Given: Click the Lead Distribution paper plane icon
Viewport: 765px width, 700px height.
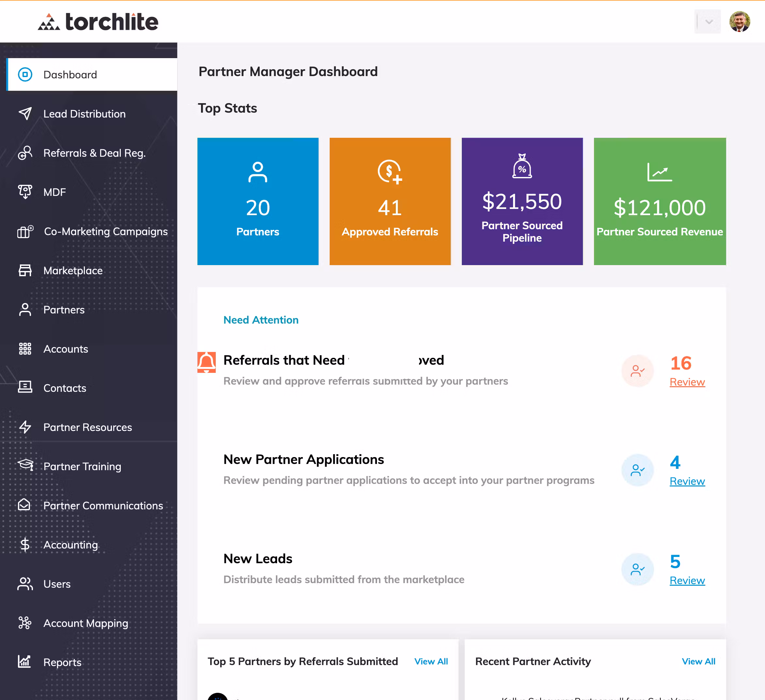Looking at the screenshot, I should click(x=25, y=114).
